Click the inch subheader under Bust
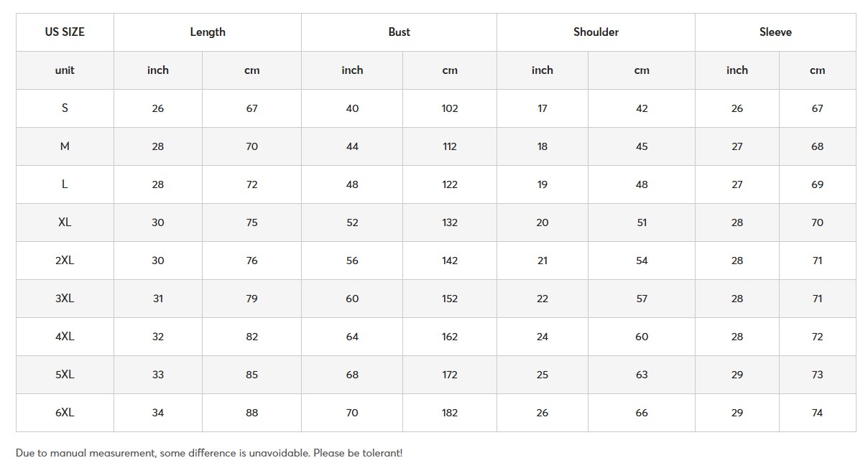 (352, 70)
